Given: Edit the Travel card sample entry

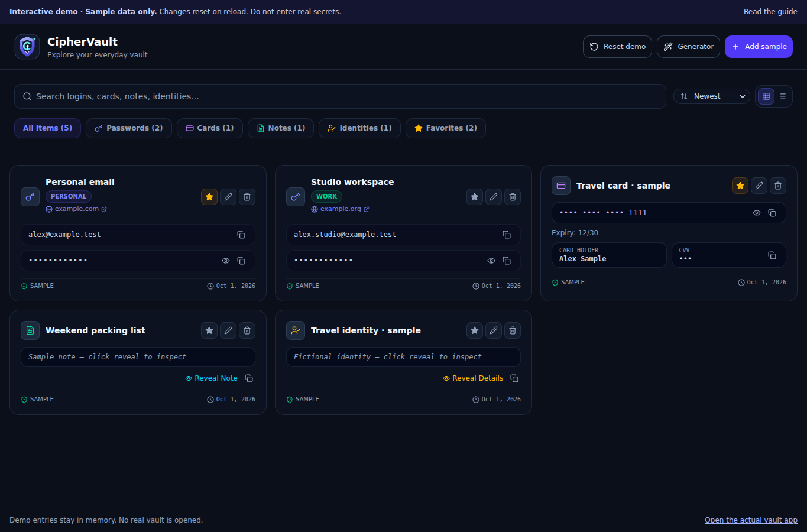Looking at the screenshot, I should [759, 186].
